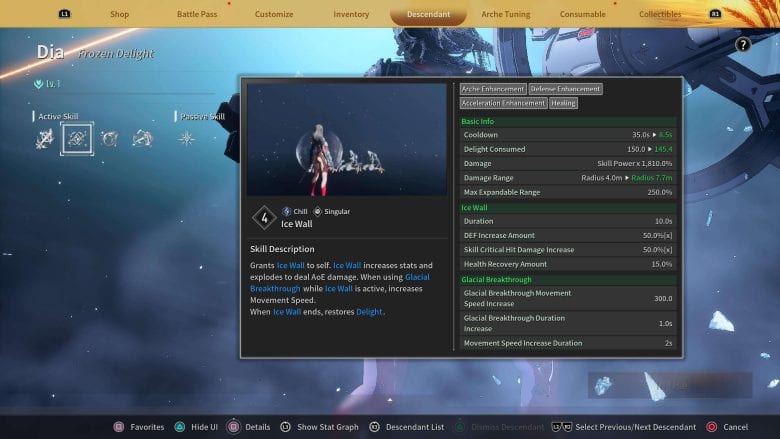The image size is (780, 439).
Task: Click Glacial Breakthrough Movement Speed Increase row
Action: 568,298
